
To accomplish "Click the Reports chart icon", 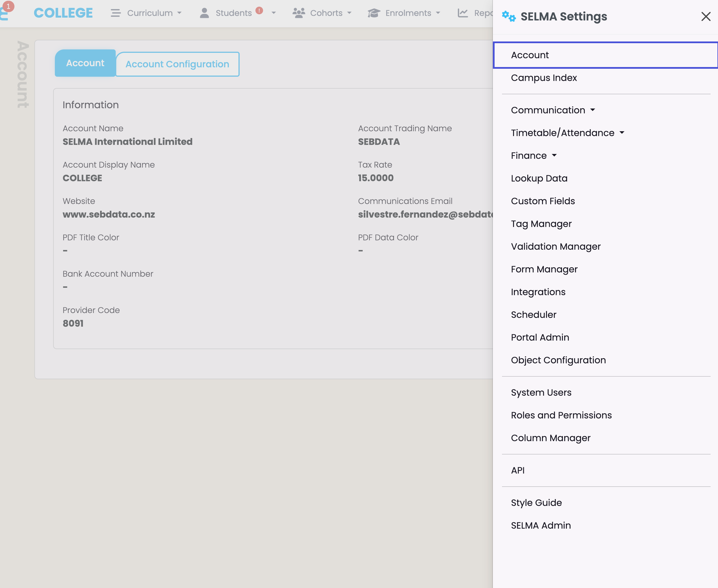I will tap(462, 13).
